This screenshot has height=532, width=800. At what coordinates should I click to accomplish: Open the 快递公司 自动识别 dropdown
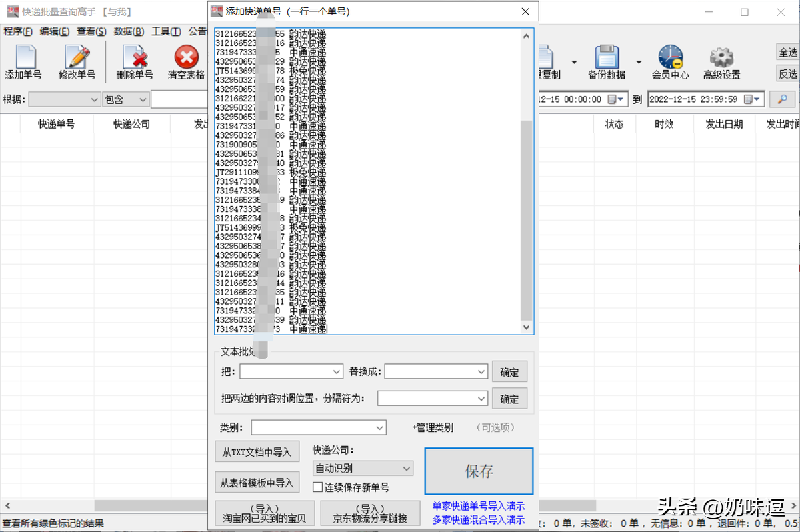tap(363, 468)
